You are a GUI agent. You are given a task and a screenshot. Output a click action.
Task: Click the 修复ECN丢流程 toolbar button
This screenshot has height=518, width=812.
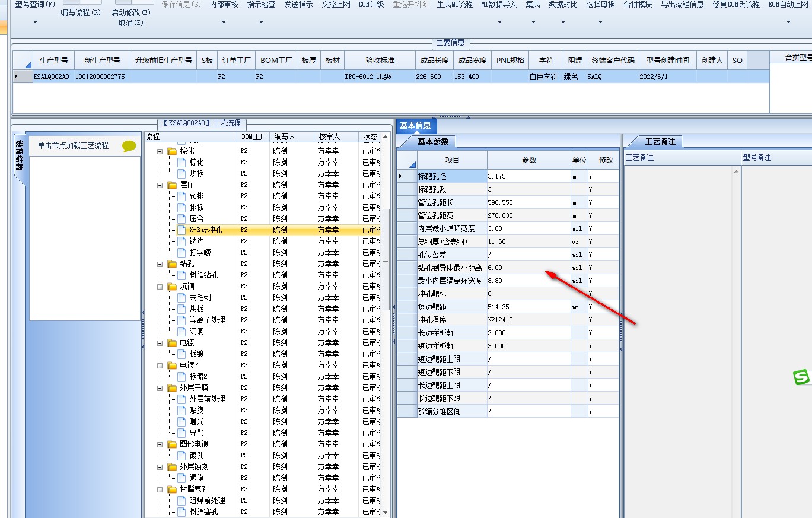[x=736, y=4]
